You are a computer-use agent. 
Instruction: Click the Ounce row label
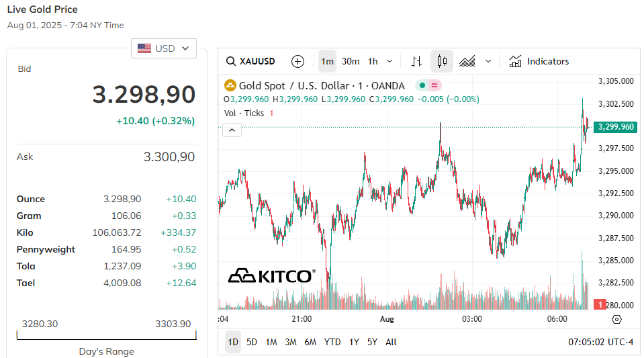pos(31,199)
